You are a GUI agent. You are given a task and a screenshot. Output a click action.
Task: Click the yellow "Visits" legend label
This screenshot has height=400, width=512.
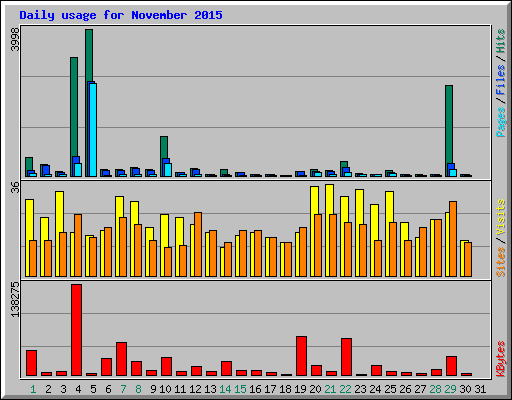point(501,217)
